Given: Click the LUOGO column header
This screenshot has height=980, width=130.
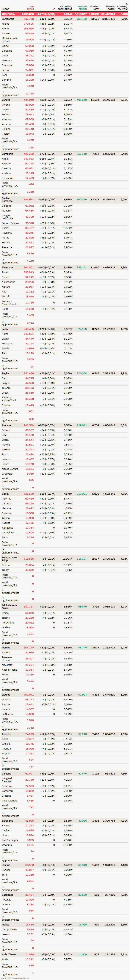Looking at the screenshot, I should [x=5, y=9].
